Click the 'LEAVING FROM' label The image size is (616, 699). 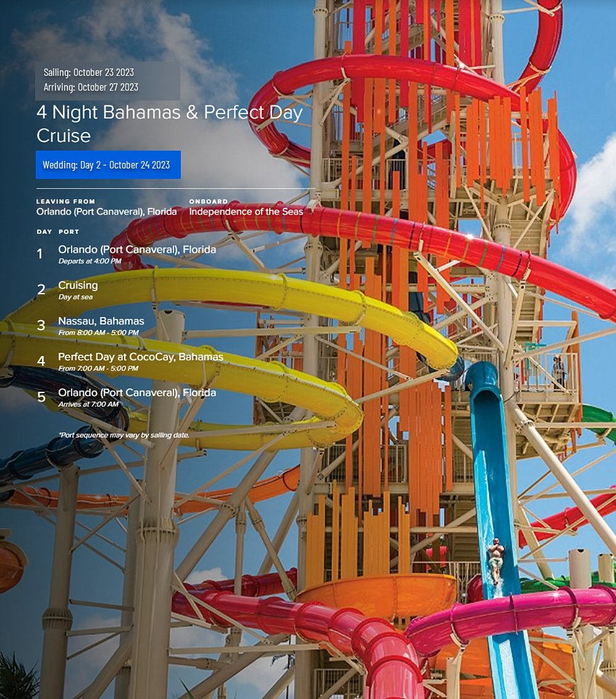coord(65,202)
